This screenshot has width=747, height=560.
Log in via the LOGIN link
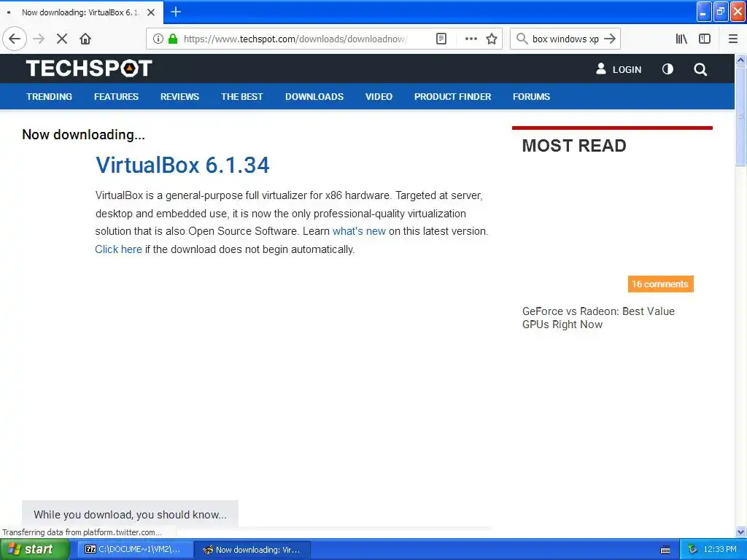point(619,69)
